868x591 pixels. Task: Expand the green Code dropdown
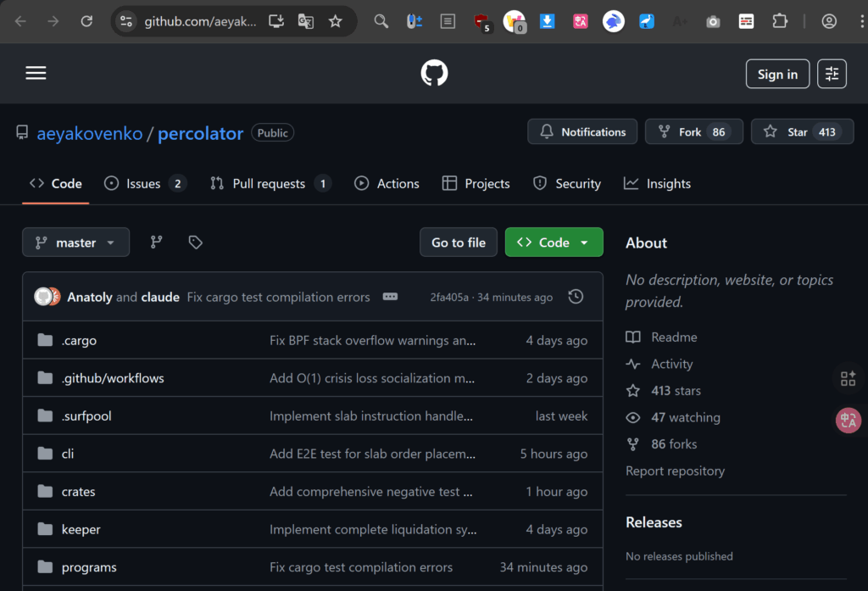[554, 243]
